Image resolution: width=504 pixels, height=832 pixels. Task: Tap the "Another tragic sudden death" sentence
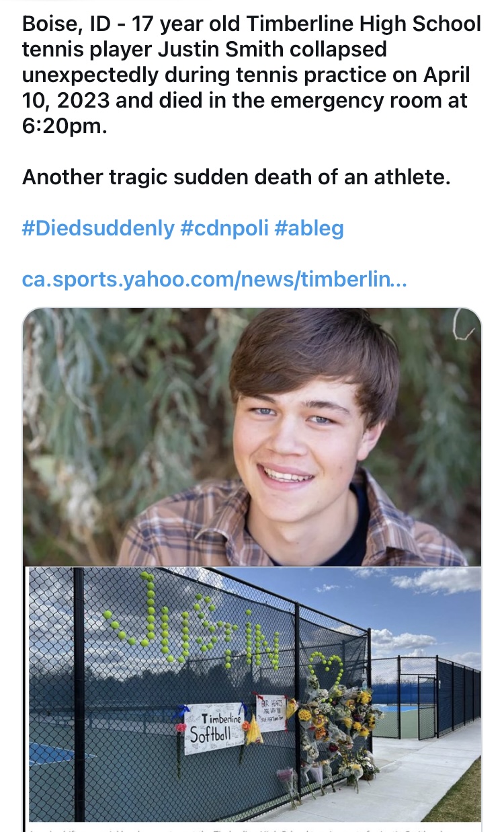(235, 178)
